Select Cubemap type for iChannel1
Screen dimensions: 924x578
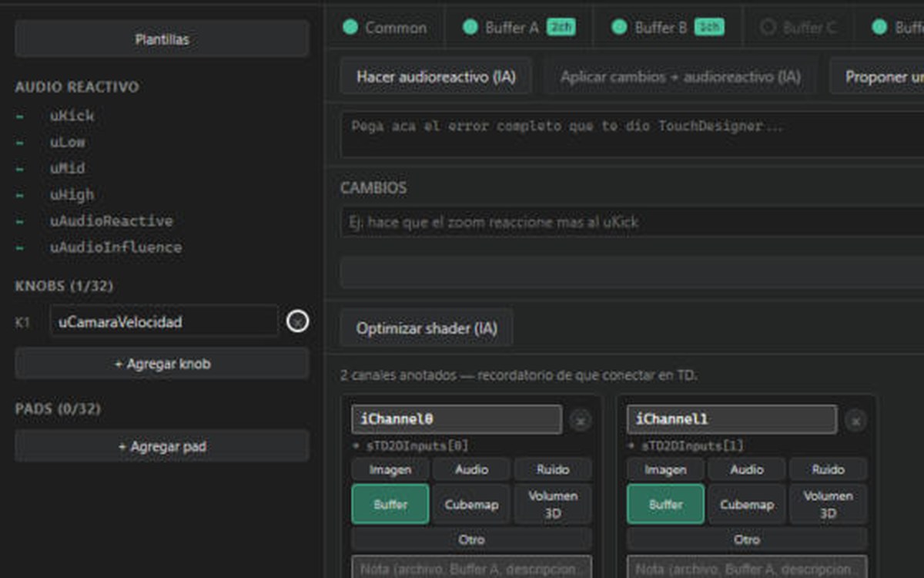[746, 504]
